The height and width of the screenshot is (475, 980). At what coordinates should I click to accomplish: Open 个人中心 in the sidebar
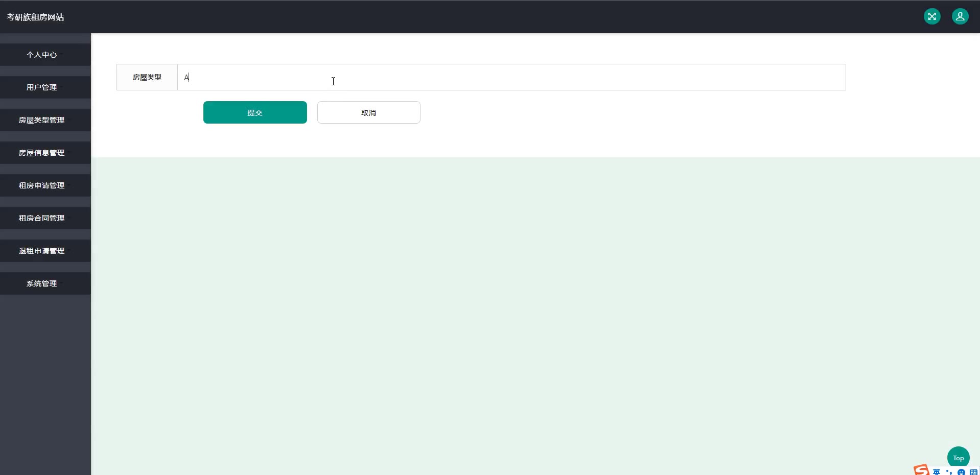45,55
